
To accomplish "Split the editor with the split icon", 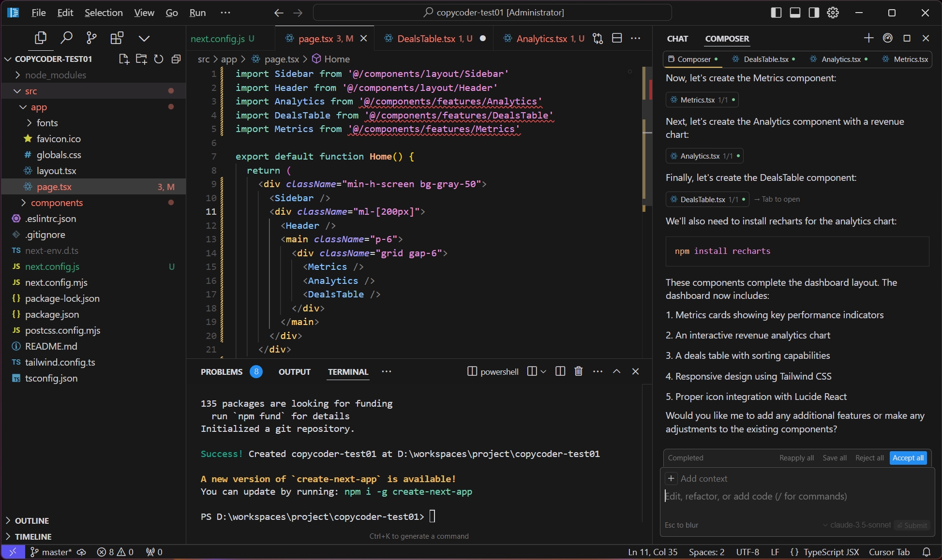I will click(617, 38).
